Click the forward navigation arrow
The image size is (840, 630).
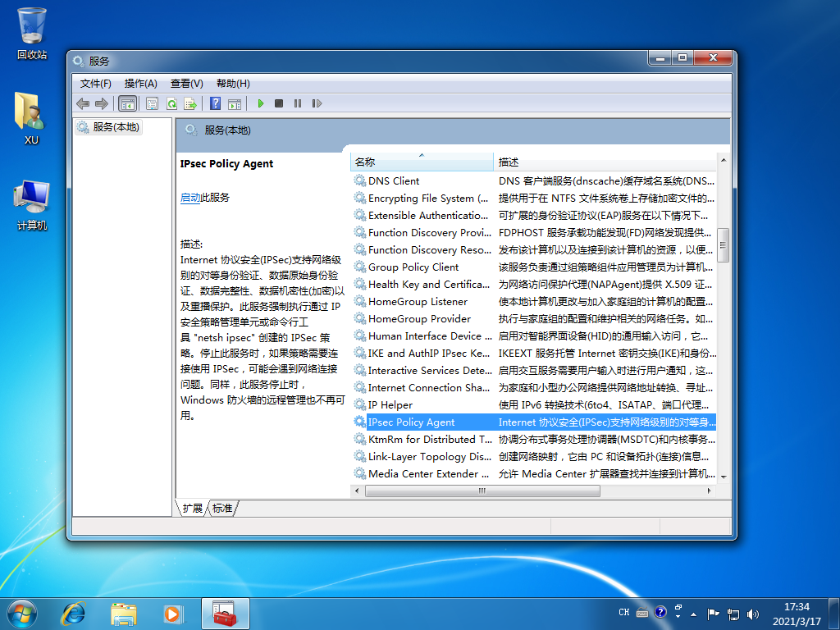[99, 103]
